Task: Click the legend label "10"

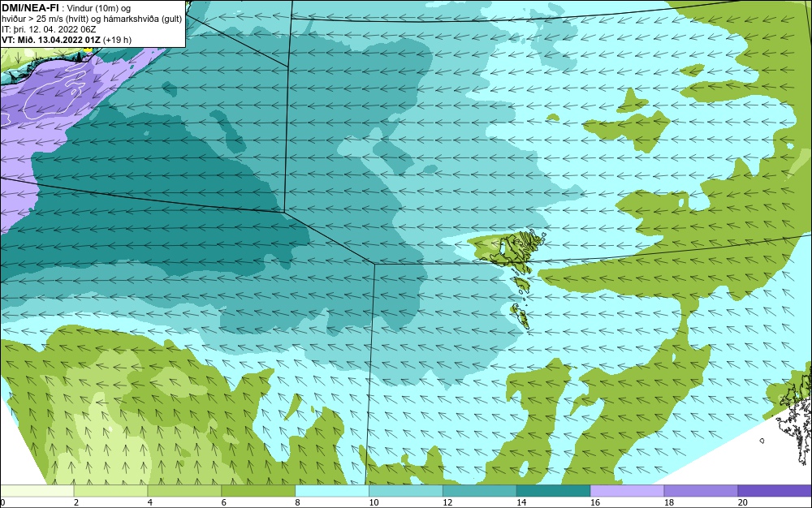Action: pos(374,502)
